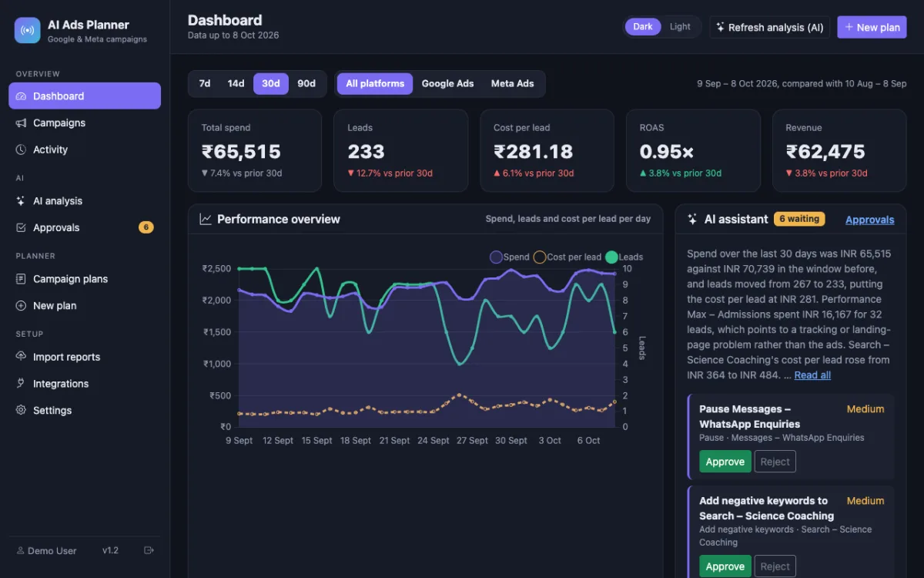
Task: Click the v1.2 version label
Action: 110,551
